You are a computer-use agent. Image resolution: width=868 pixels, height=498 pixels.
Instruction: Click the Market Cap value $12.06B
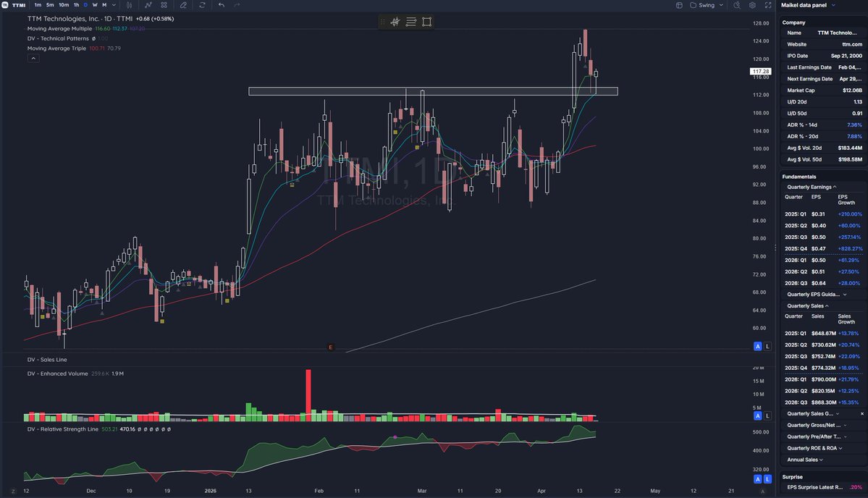[852, 90]
